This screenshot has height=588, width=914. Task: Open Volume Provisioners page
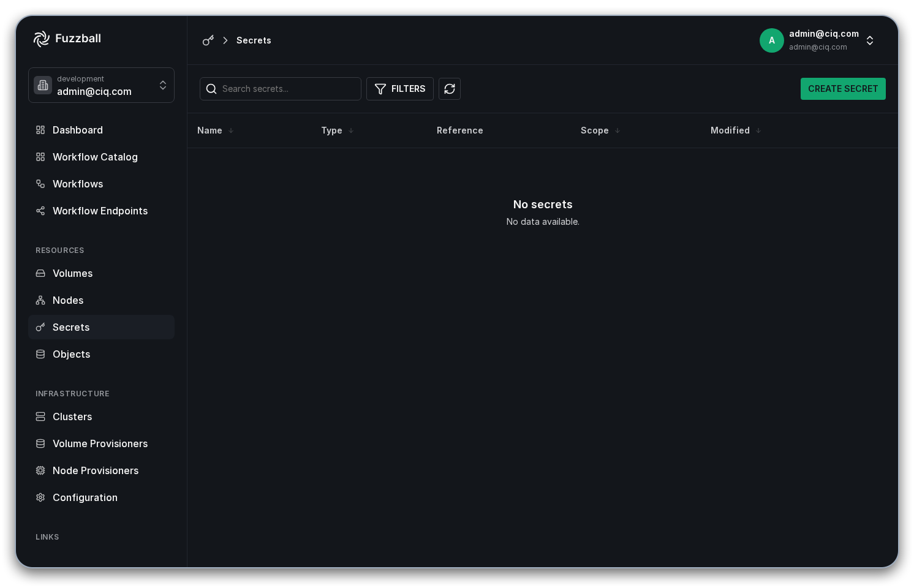click(101, 443)
